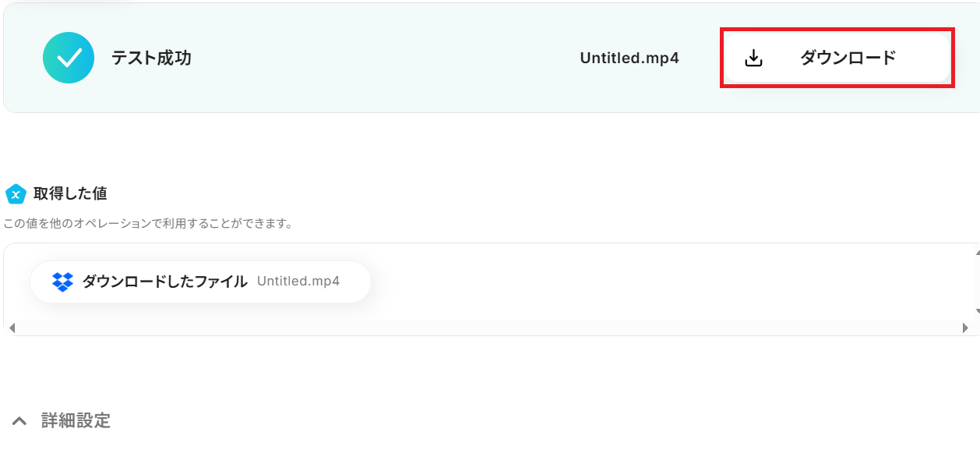Click Untitled.mp4 inside the Dropbox value chip
This screenshot has width=980, height=457.
[298, 282]
